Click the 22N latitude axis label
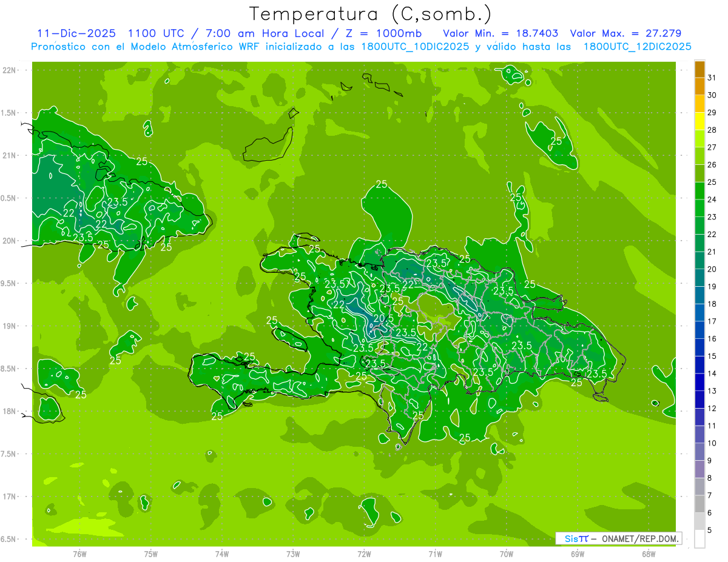Image resolution: width=728 pixels, height=562 pixels. pyautogui.click(x=10, y=70)
